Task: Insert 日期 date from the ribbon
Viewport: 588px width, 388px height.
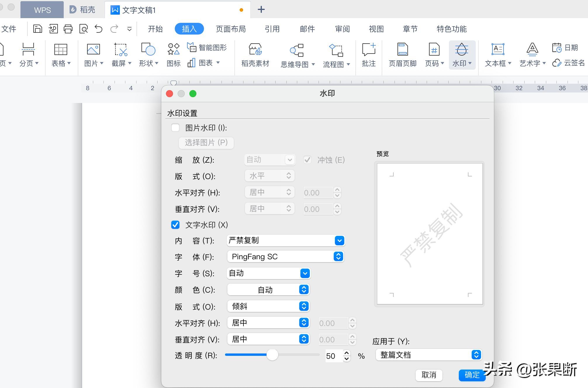Action: tap(565, 47)
